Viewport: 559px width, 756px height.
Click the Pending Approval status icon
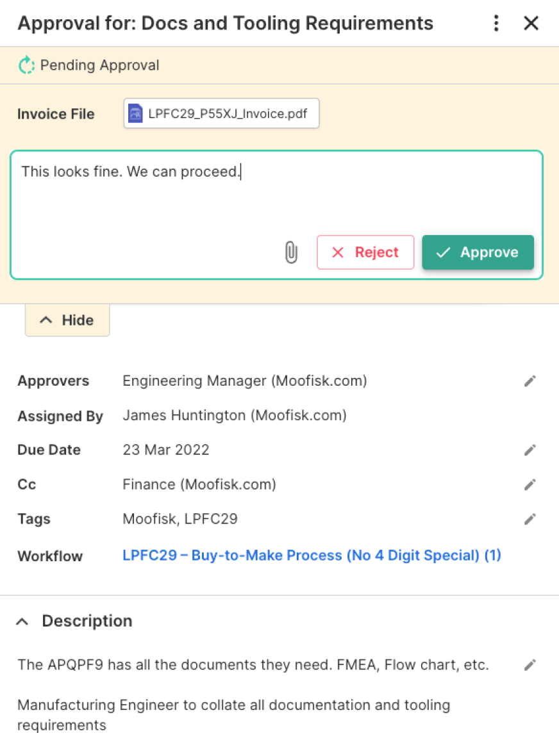click(26, 65)
